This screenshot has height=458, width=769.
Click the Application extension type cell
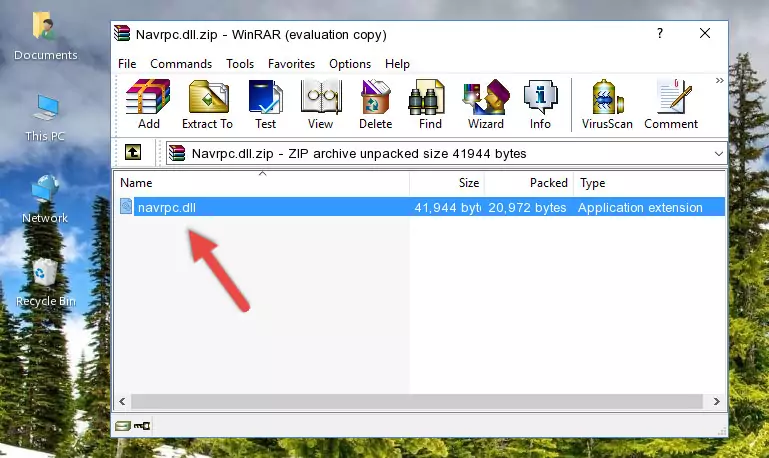coord(640,207)
